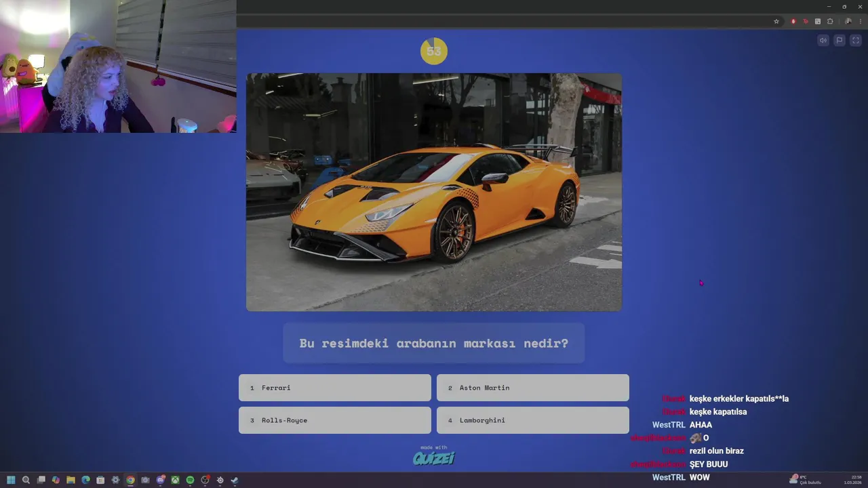The width and height of the screenshot is (868, 488).
Task: Open Steam from the taskbar
Action: click(235, 480)
